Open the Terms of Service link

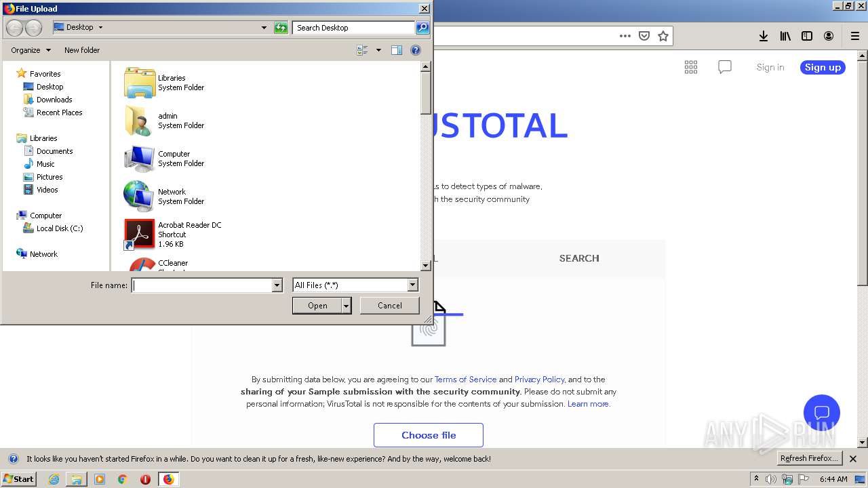466,380
